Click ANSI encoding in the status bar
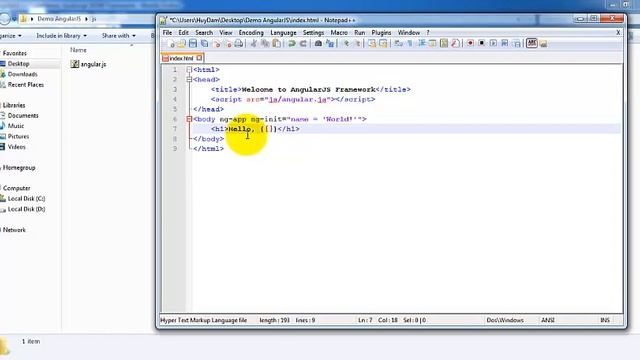The width and height of the screenshot is (640, 360). pyautogui.click(x=548, y=320)
